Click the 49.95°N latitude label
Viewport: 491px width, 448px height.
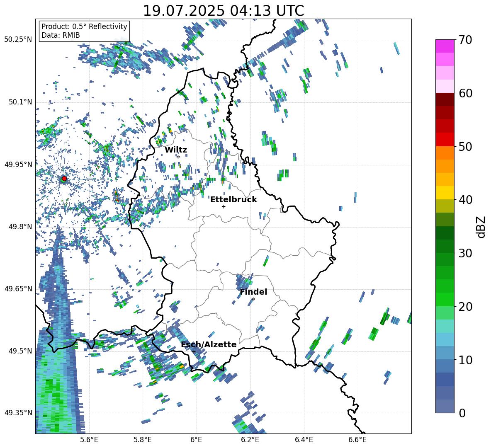pyautogui.click(x=18, y=164)
